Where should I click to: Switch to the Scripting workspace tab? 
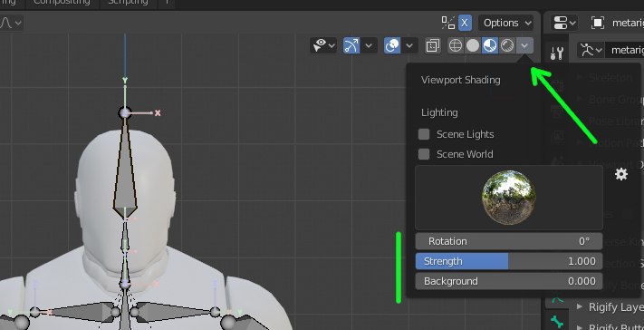tap(128, 3)
